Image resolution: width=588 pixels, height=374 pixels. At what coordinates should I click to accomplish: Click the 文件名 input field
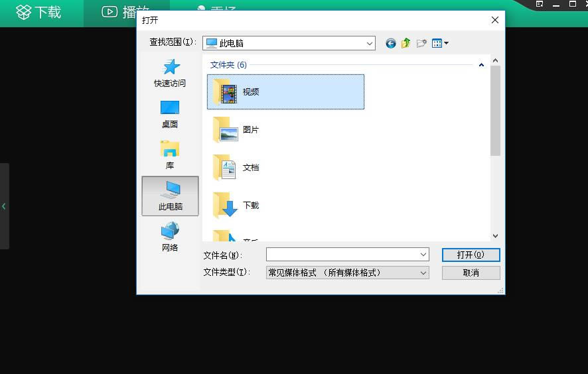347,255
